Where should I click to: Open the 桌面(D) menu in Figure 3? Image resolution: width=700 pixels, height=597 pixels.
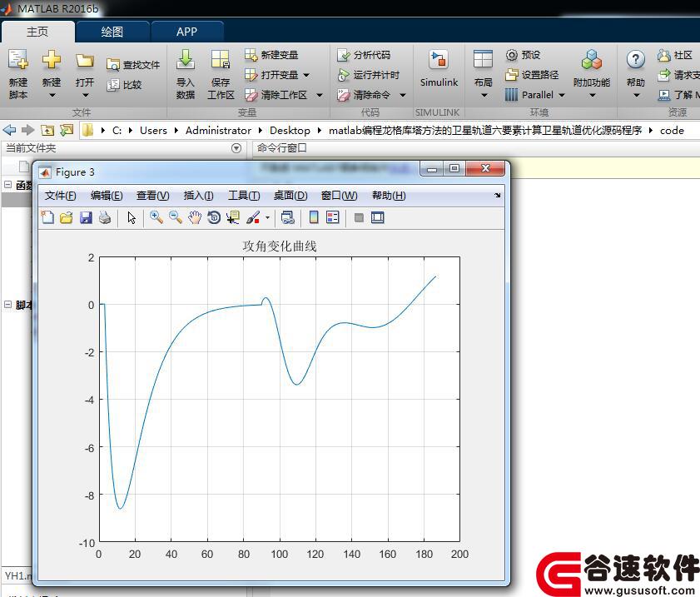[290, 195]
